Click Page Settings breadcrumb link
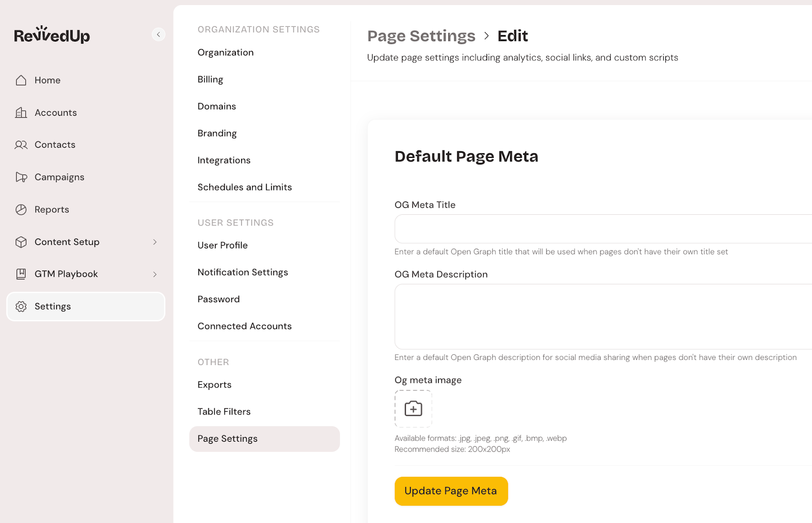The height and width of the screenshot is (523, 812). point(421,36)
